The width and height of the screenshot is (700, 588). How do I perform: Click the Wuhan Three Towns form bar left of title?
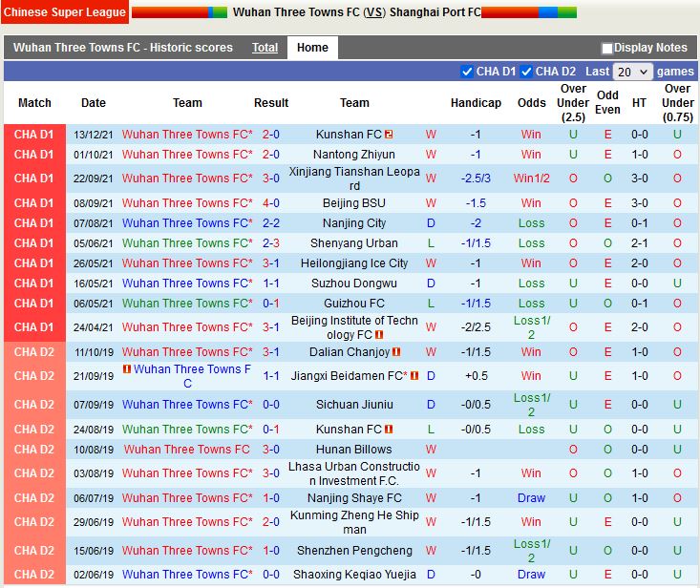coord(180,12)
